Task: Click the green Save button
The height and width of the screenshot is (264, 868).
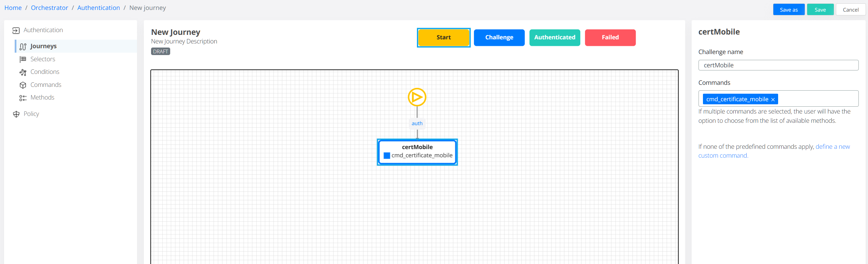Action: 820,10
